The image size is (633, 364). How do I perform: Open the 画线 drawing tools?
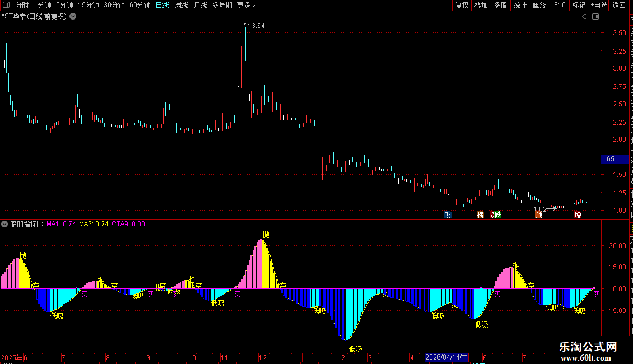coord(539,5)
